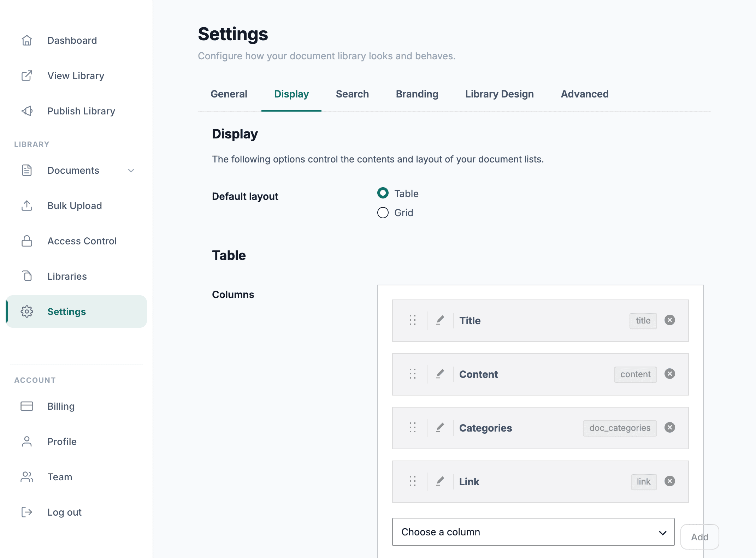This screenshot has height=558, width=756.
Task: Switch to the Search tab
Action: tap(352, 94)
